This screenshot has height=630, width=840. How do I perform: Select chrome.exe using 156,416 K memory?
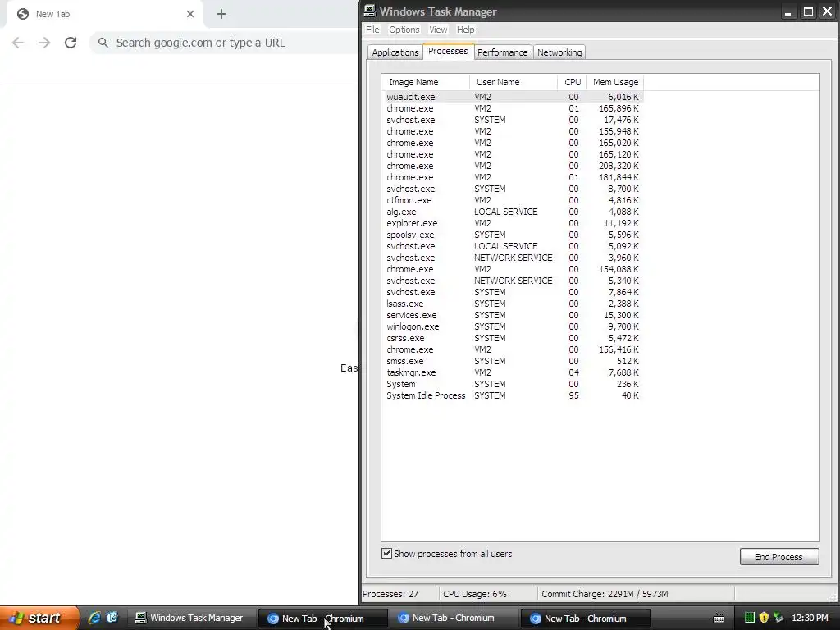point(513,349)
